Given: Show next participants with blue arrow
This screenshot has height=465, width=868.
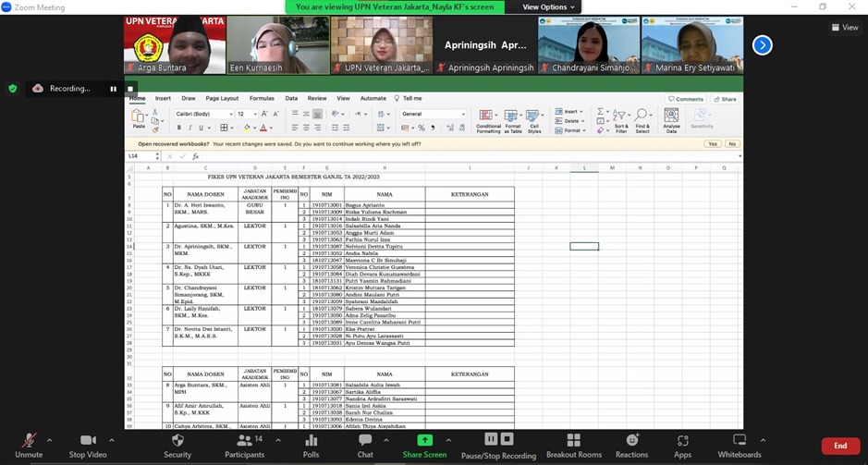Looking at the screenshot, I should coord(762,44).
